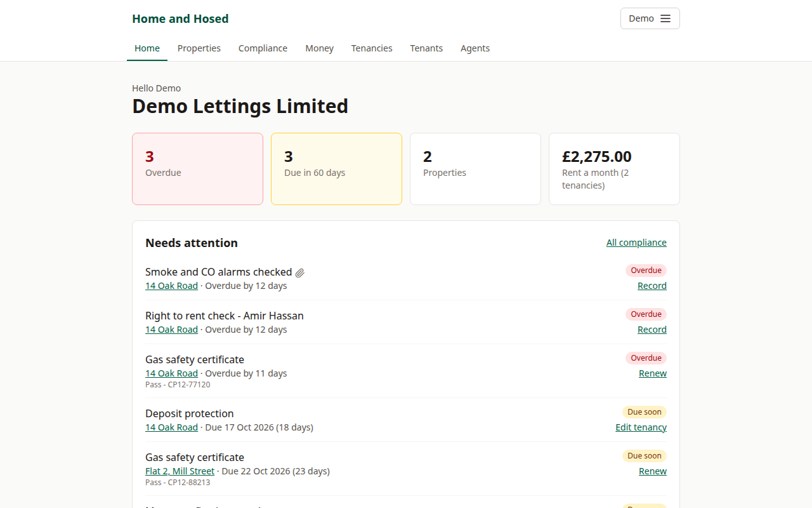
Task: Open the £2,275.00 rent a month card
Action: 614,169
